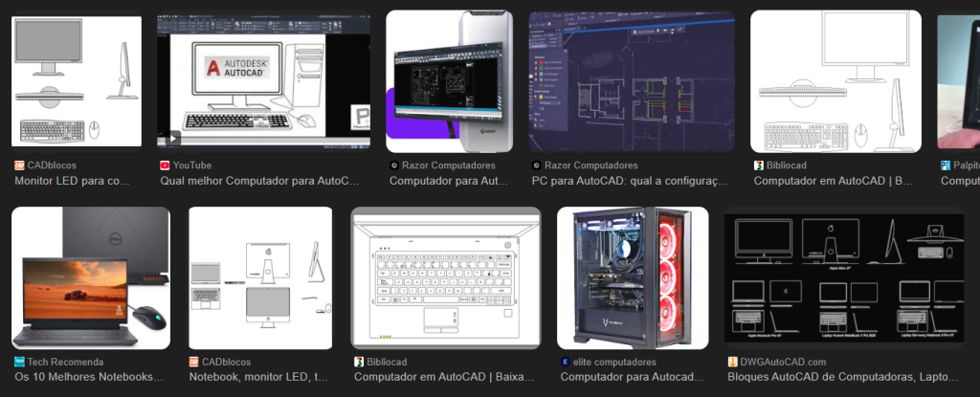
Task: Open the Bibliocad laptop keyboard drawing thumbnail
Action: tap(446, 277)
